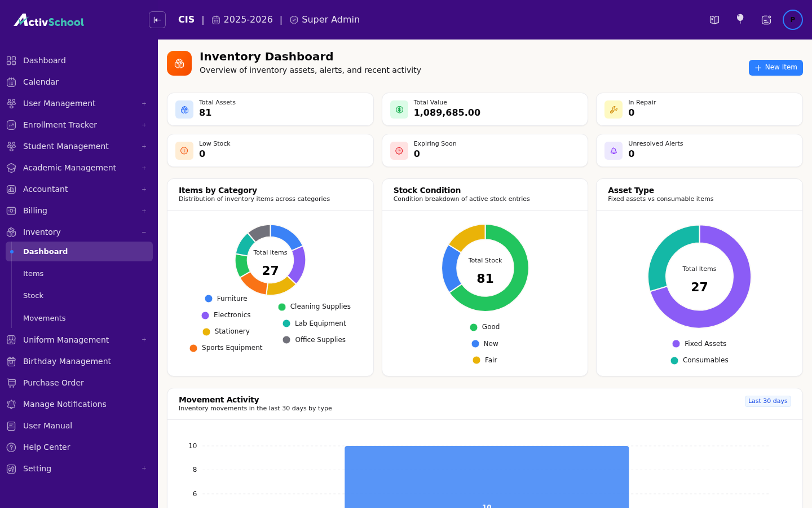The height and width of the screenshot is (508, 812).
Task: Click the Stock Condition donut chart
Action: pyautogui.click(x=485, y=268)
